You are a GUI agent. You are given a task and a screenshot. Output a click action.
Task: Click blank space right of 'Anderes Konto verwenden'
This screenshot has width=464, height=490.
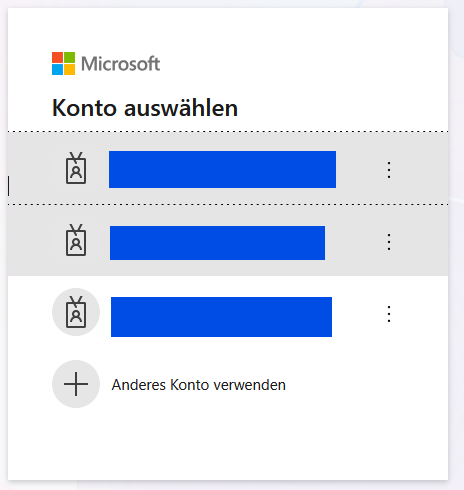pos(367,385)
